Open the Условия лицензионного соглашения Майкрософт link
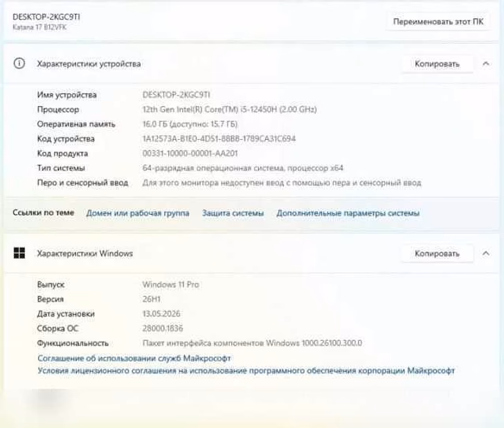504x428 pixels. coord(246,371)
